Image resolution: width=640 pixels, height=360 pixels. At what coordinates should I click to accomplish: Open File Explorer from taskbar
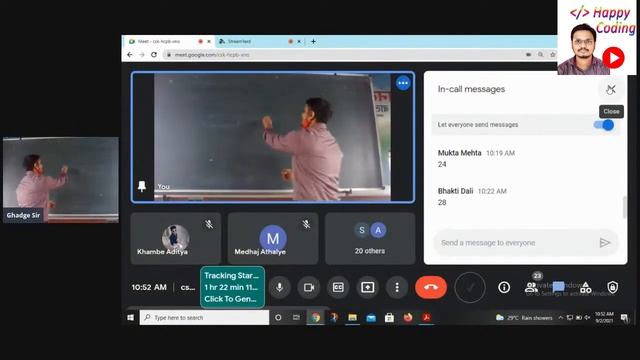352,317
